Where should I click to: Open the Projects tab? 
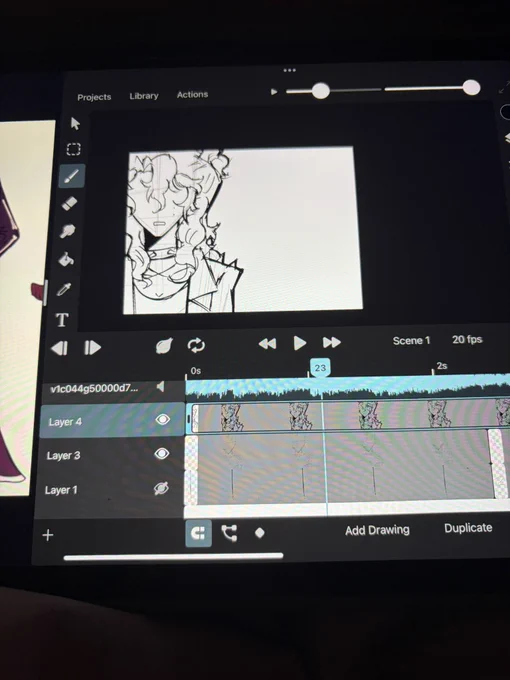click(x=94, y=97)
